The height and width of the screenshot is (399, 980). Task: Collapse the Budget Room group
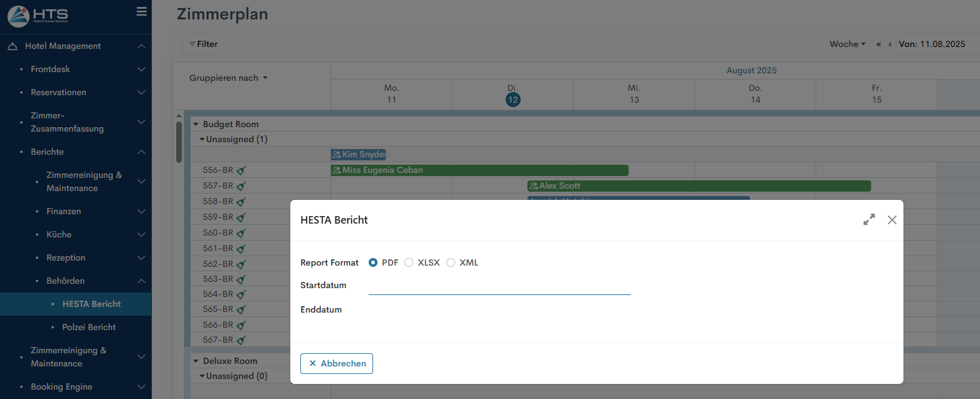point(196,125)
